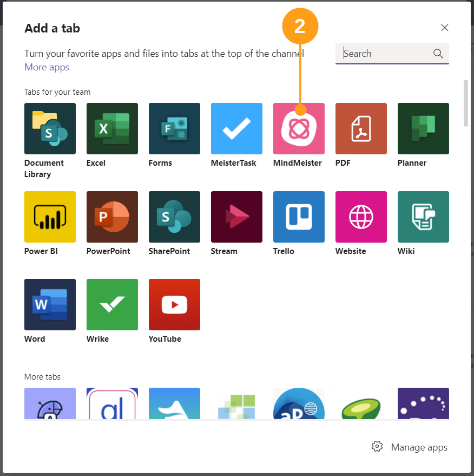Add a YouTube tab
This screenshot has height=476, width=474.
174,304
